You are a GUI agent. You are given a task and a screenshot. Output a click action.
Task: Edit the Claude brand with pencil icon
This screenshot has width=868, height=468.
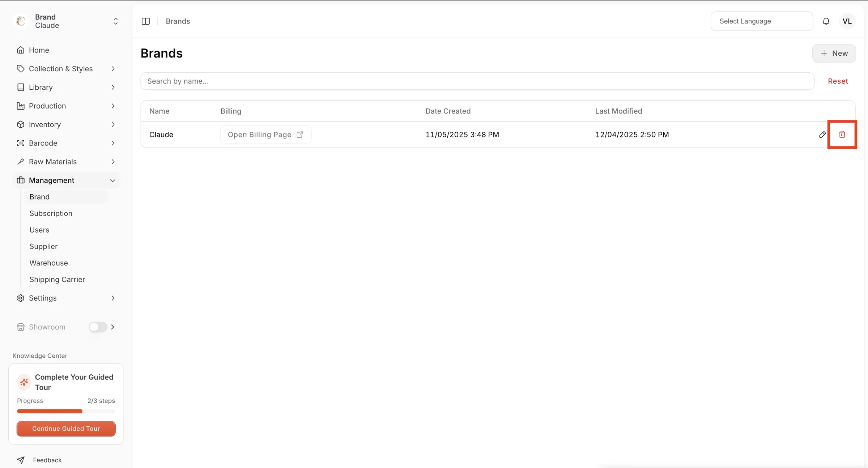822,135
